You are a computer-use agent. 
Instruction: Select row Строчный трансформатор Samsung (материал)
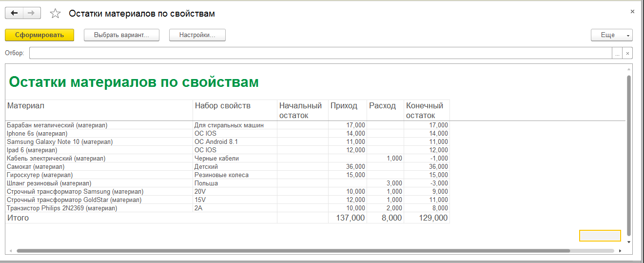(227, 191)
